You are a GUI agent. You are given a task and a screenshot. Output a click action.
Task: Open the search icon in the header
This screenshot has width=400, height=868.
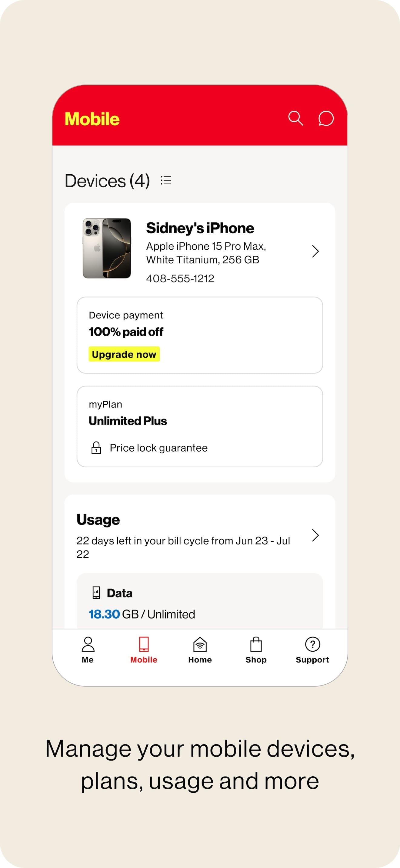pyautogui.click(x=296, y=119)
